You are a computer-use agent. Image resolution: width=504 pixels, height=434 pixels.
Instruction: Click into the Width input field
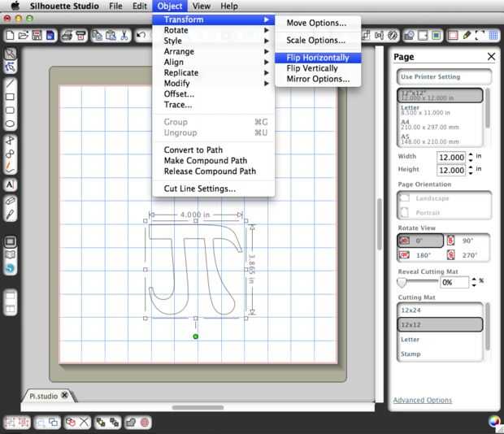click(451, 158)
